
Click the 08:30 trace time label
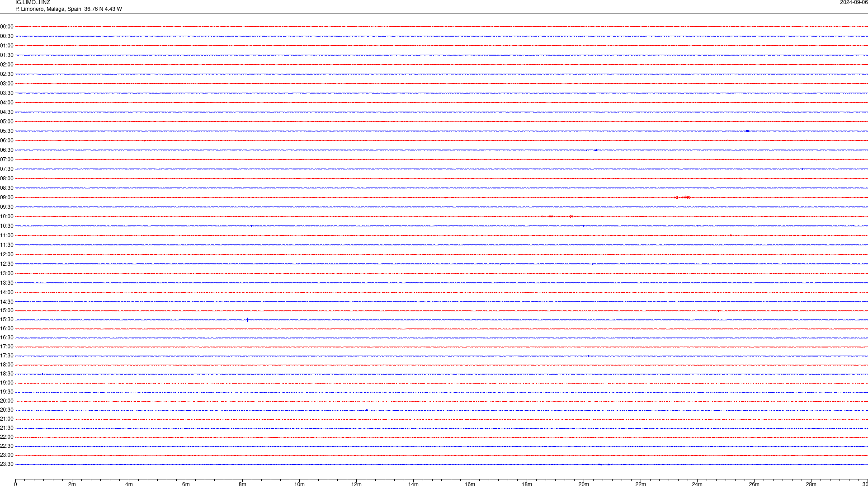(x=7, y=188)
